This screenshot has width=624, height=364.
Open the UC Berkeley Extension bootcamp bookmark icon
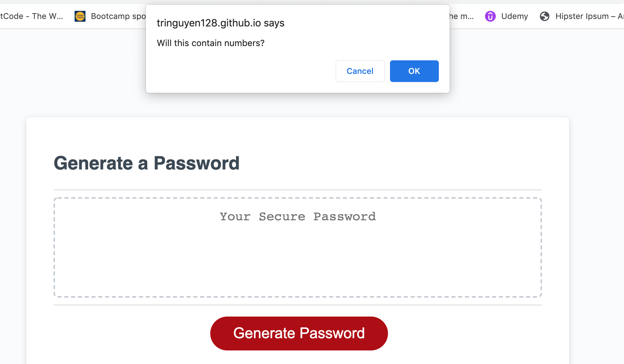[80, 16]
